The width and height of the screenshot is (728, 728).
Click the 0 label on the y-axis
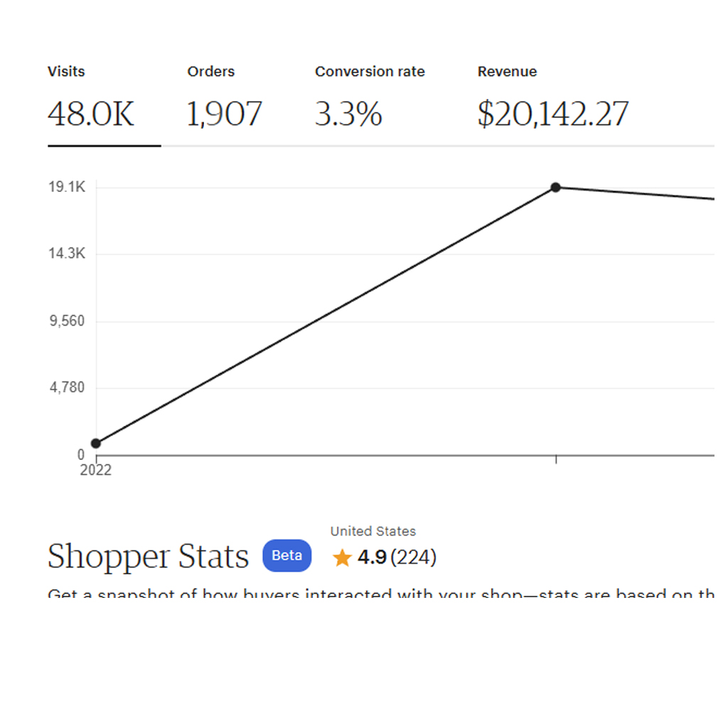pos(80,455)
